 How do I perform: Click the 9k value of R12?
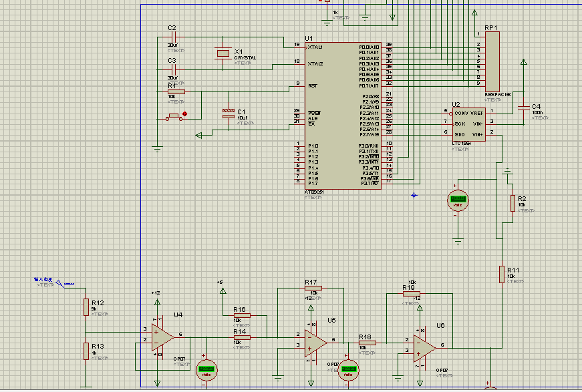coord(94,309)
